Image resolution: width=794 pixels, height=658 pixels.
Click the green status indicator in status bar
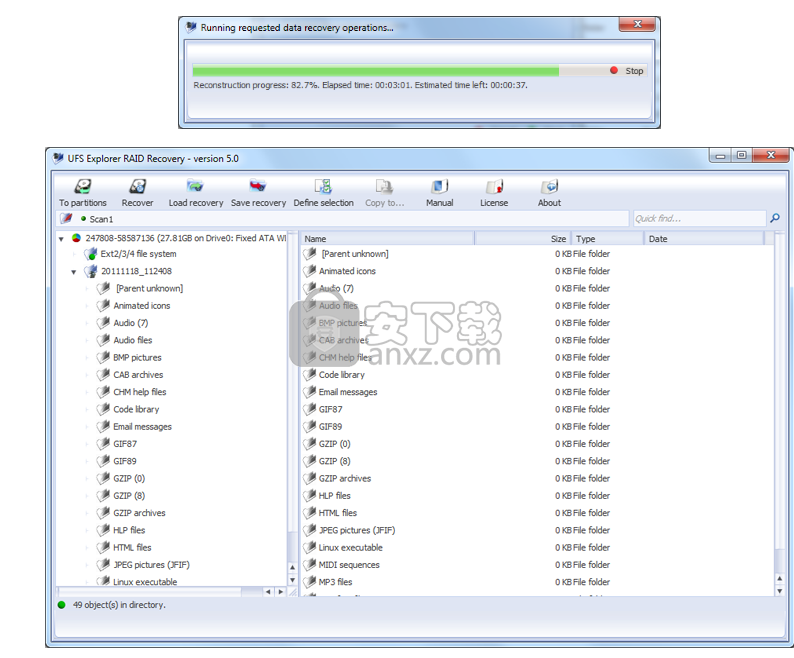click(62, 604)
